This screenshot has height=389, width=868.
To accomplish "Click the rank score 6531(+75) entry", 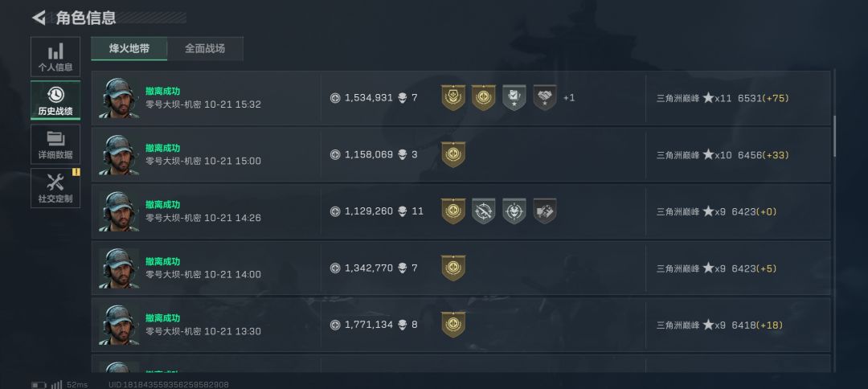I will click(759, 98).
